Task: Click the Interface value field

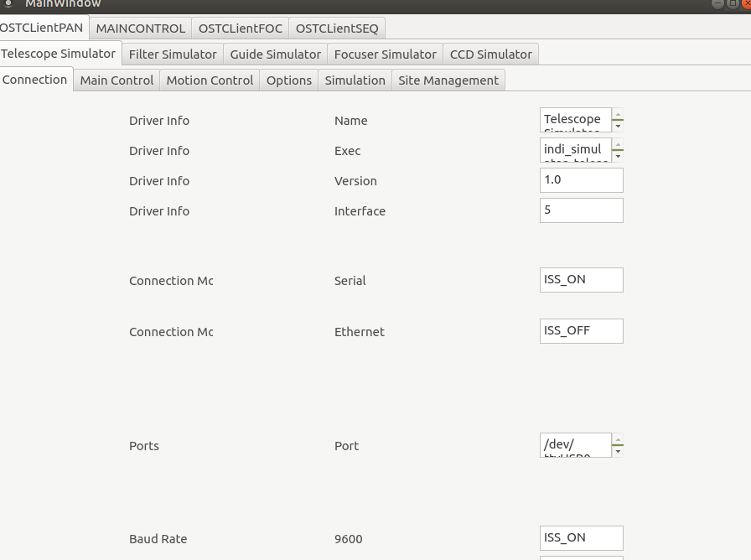Action: [581, 210]
